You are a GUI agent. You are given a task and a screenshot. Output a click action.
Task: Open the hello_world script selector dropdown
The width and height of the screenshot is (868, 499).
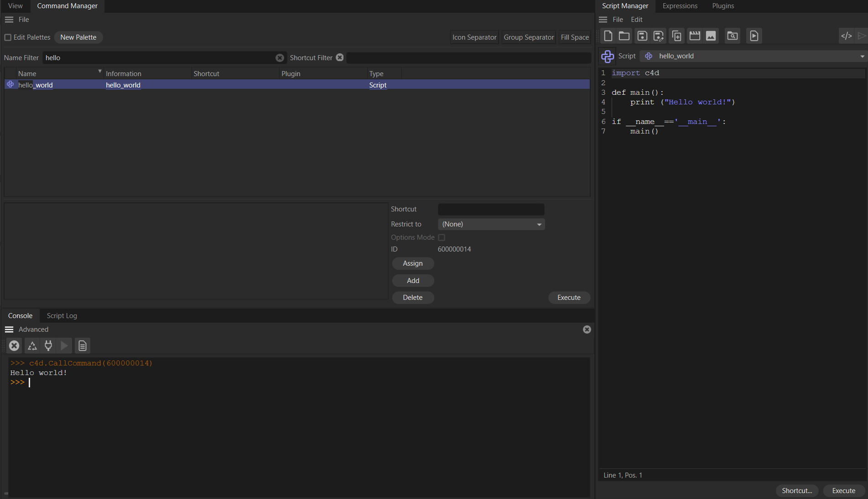753,56
